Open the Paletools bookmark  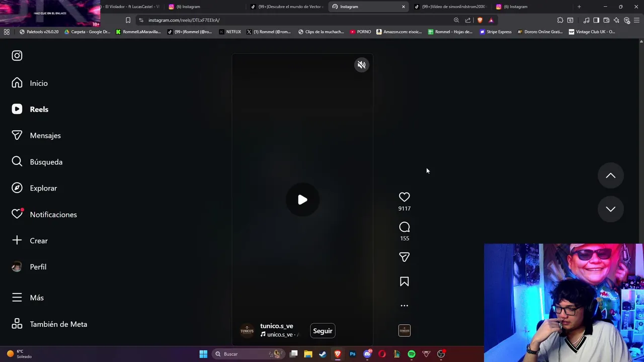39,32
